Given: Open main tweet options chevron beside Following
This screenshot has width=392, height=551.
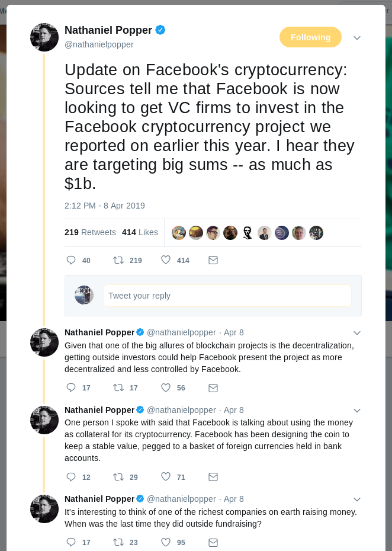Looking at the screenshot, I should click(357, 37).
